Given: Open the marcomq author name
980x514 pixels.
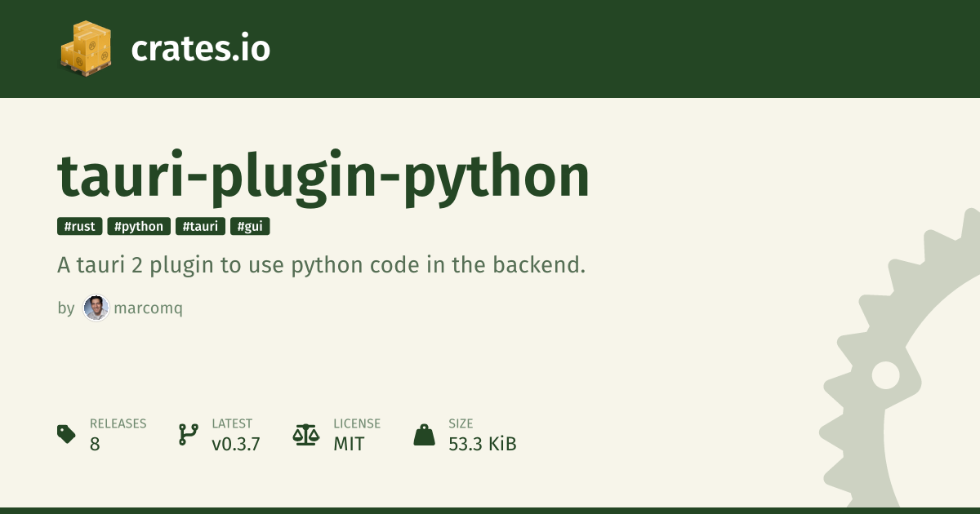Looking at the screenshot, I should pos(148,308).
